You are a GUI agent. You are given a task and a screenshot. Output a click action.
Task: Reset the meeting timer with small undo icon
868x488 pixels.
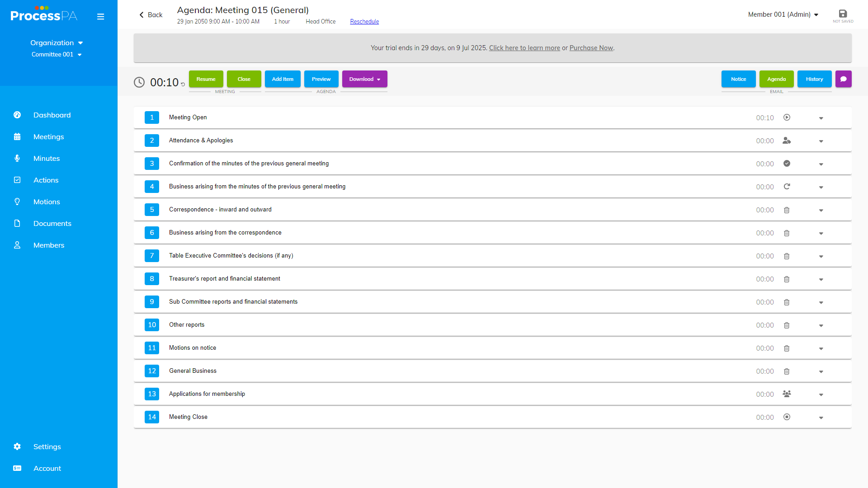coord(183,84)
